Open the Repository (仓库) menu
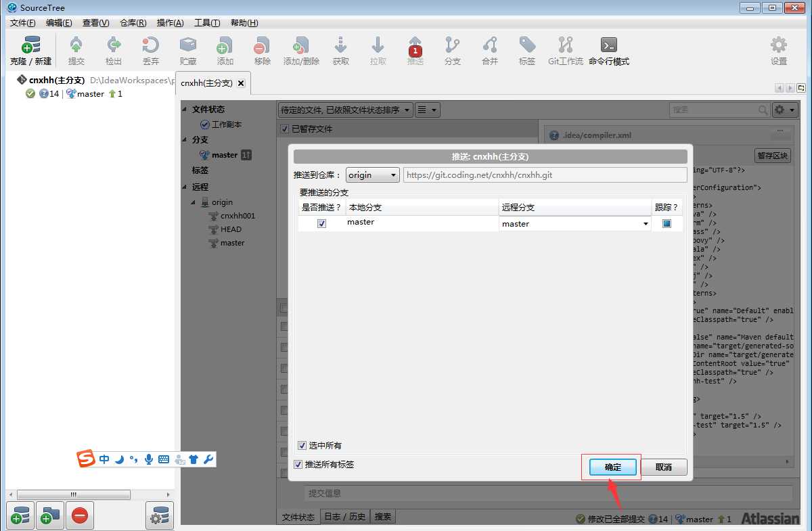The width and height of the screenshot is (812, 531). (133, 22)
